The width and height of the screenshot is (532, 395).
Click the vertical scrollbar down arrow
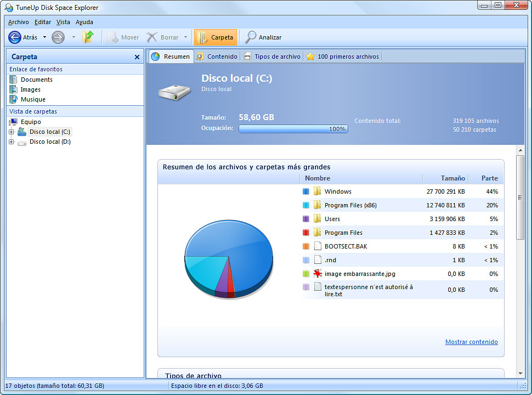[x=520, y=373]
